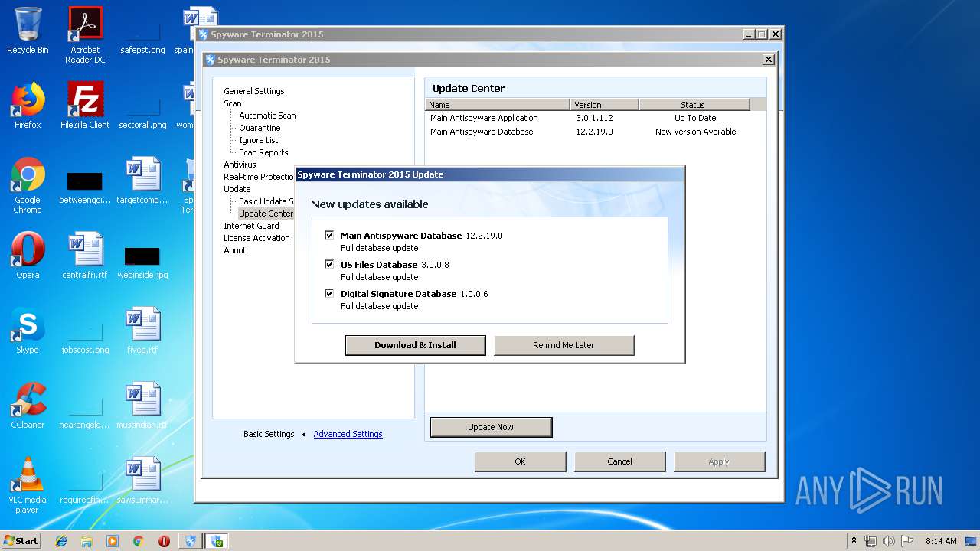Select General Settings in tree

(254, 91)
